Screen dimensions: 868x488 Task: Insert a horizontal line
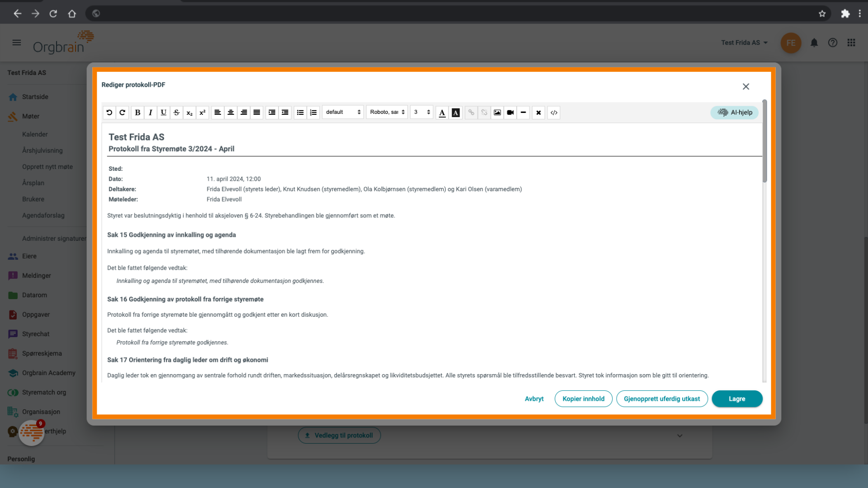click(x=523, y=113)
